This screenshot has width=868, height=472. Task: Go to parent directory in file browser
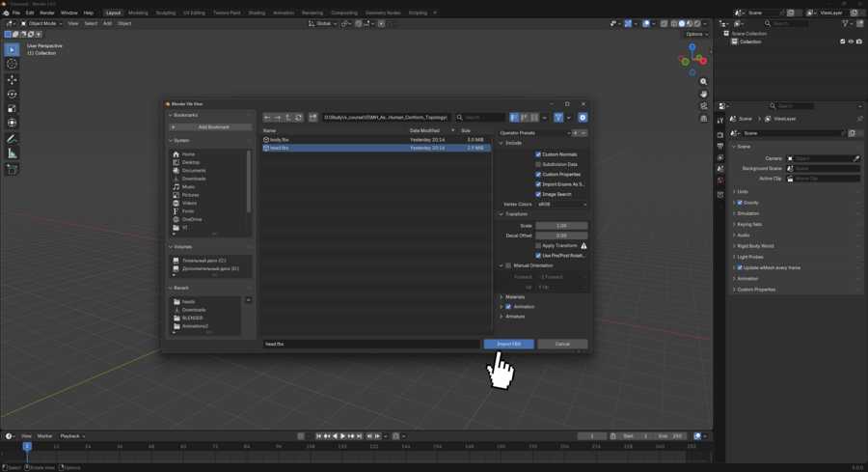click(x=288, y=118)
